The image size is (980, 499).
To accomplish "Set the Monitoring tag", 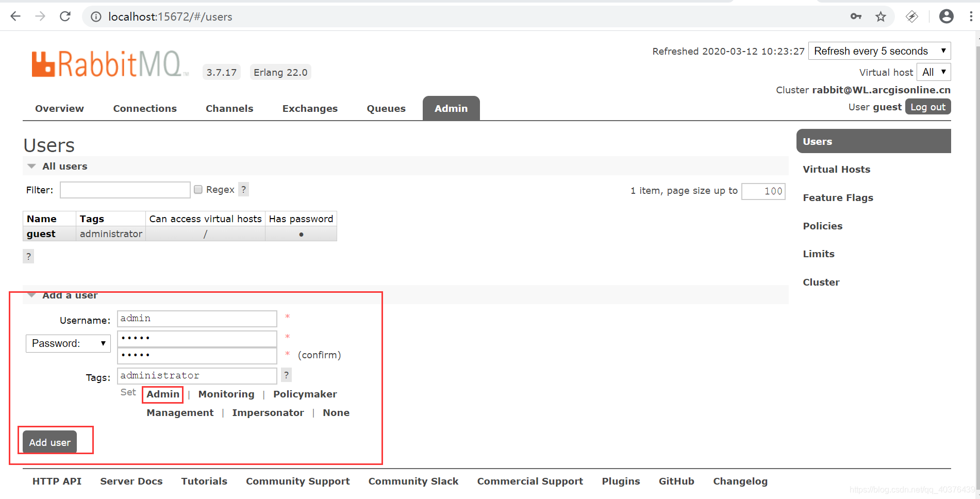I will (226, 394).
